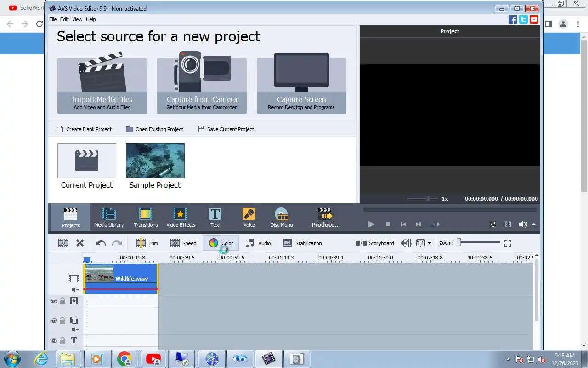
Task: Click Save Current Project
Action: click(226, 129)
